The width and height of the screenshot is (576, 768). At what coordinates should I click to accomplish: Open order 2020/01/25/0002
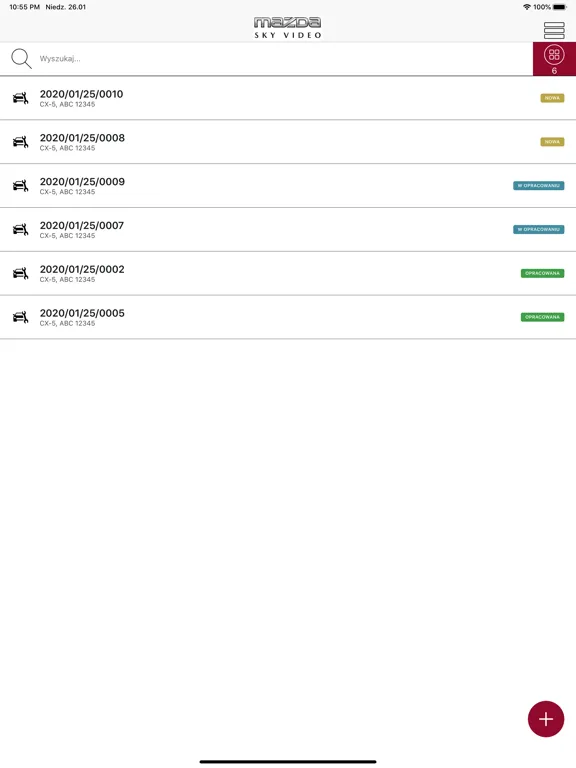click(288, 273)
